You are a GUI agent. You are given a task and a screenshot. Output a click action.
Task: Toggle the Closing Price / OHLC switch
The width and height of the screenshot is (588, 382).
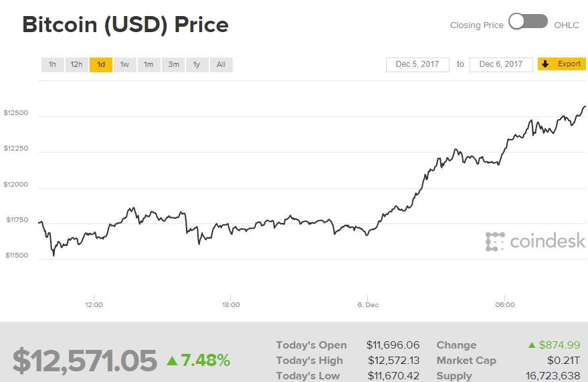point(528,22)
